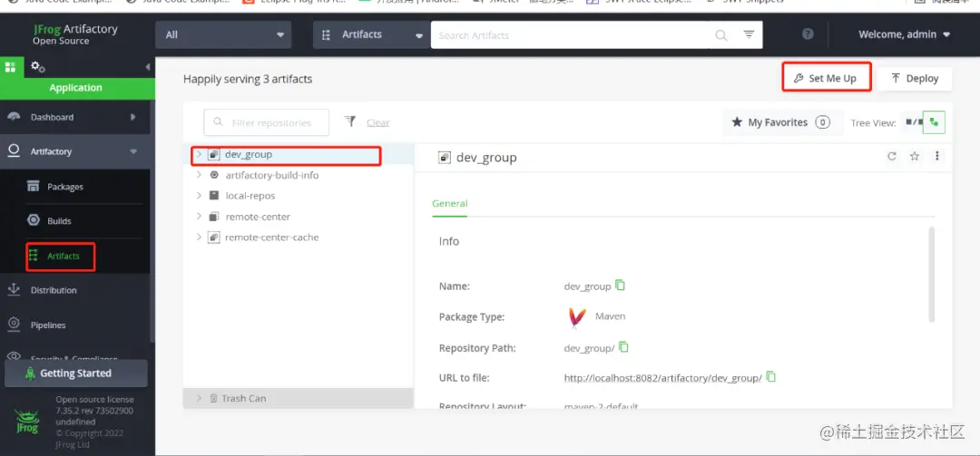This screenshot has height=456, width=980.
Task: Click the refresh icon for dev_group
Action: (x=892, y=157)
